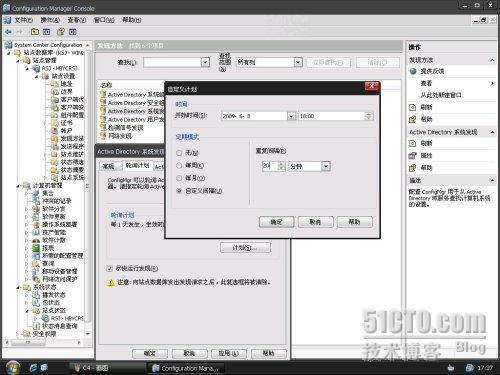This screenshot has width=500, height=375.
Task: Click the back arrow toolbar icon
Action: point(8,32)
